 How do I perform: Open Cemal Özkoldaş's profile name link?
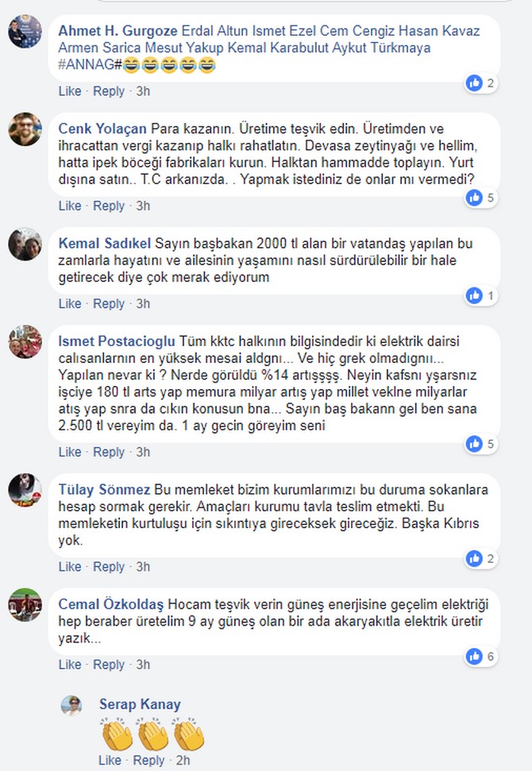coord(110,604)
